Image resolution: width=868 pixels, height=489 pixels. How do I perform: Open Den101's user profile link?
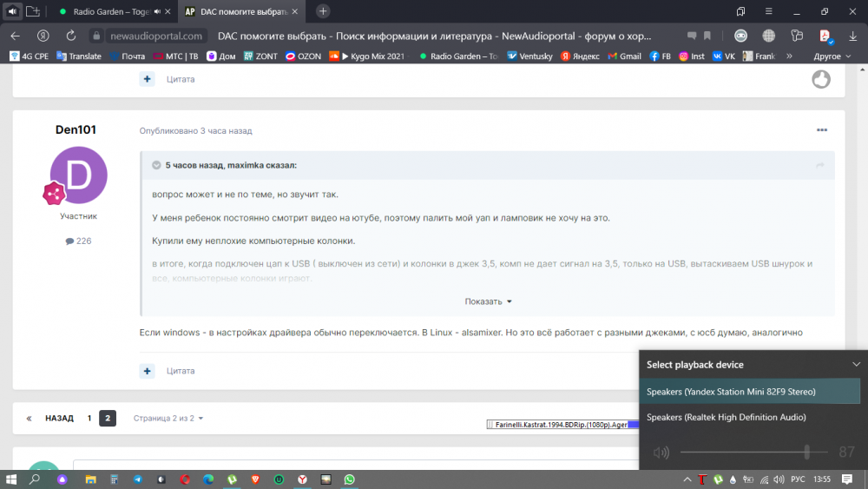76,130
